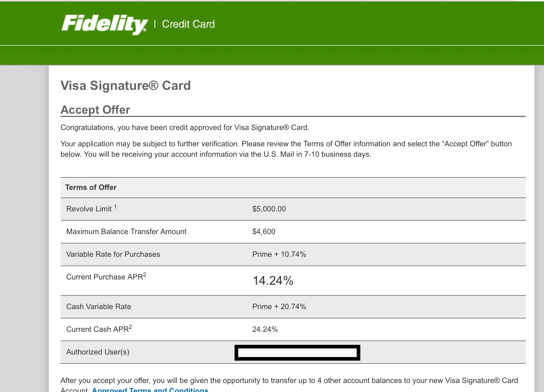Click the Visa Signature® Card heading
The height and width of the screenshot is (392, 544).
coord(126,85)
